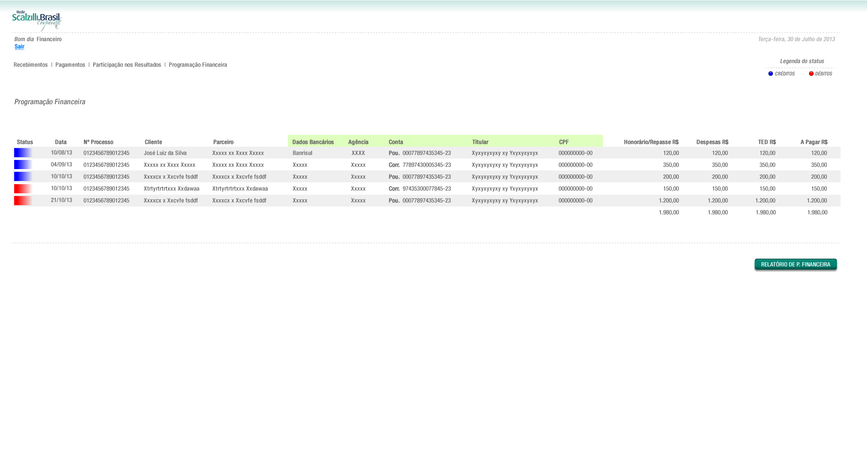
Task: Open the Recebimentos menu
Action: pos(31,65)
